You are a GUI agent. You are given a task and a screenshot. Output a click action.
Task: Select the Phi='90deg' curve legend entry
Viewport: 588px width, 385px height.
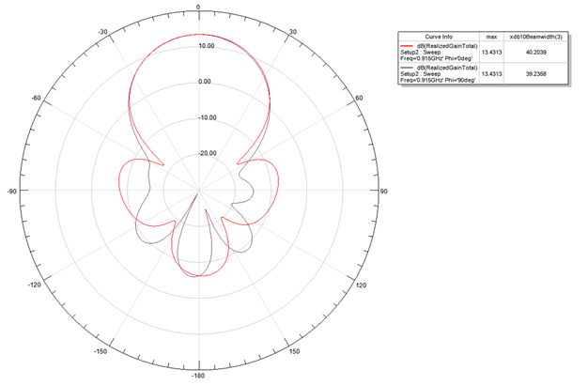coord(440,74)
